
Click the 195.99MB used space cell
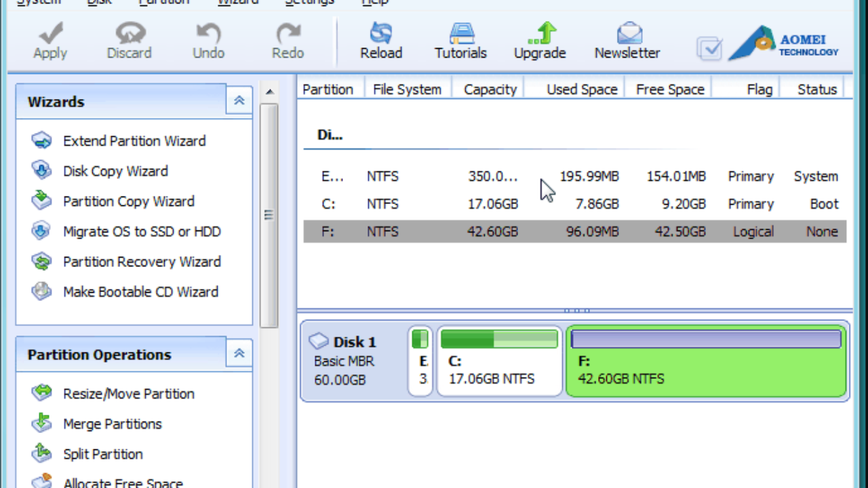coord(589,176)
